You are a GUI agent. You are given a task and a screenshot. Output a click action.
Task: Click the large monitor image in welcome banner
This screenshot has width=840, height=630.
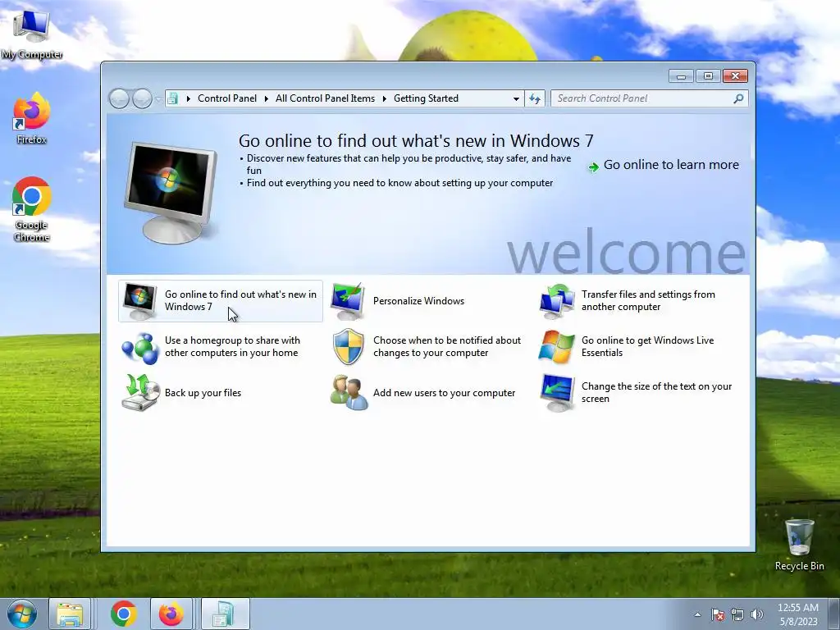[171, 192]
